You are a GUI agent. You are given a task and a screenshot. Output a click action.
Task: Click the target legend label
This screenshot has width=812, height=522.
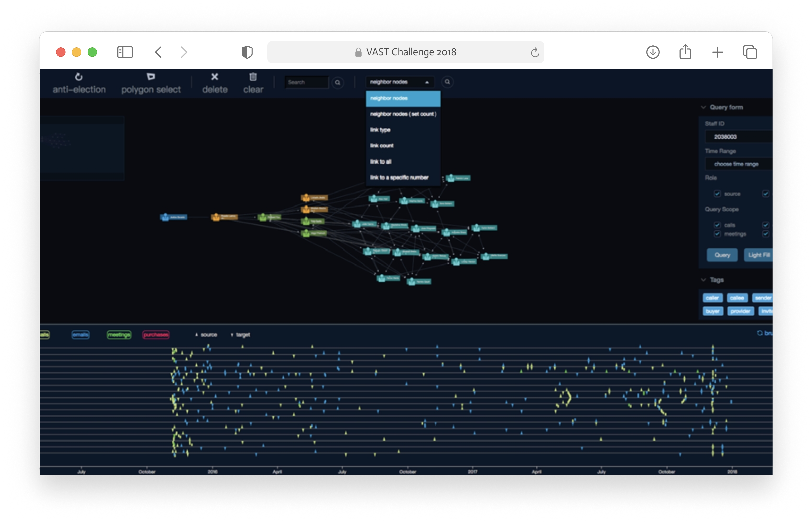[x=243, y=335]
